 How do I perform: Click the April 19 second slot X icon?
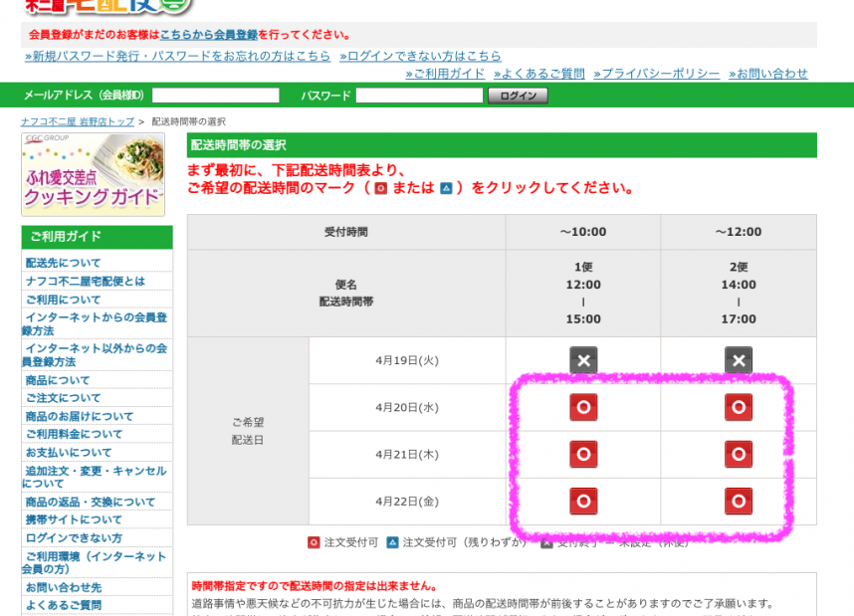(739, 360)
